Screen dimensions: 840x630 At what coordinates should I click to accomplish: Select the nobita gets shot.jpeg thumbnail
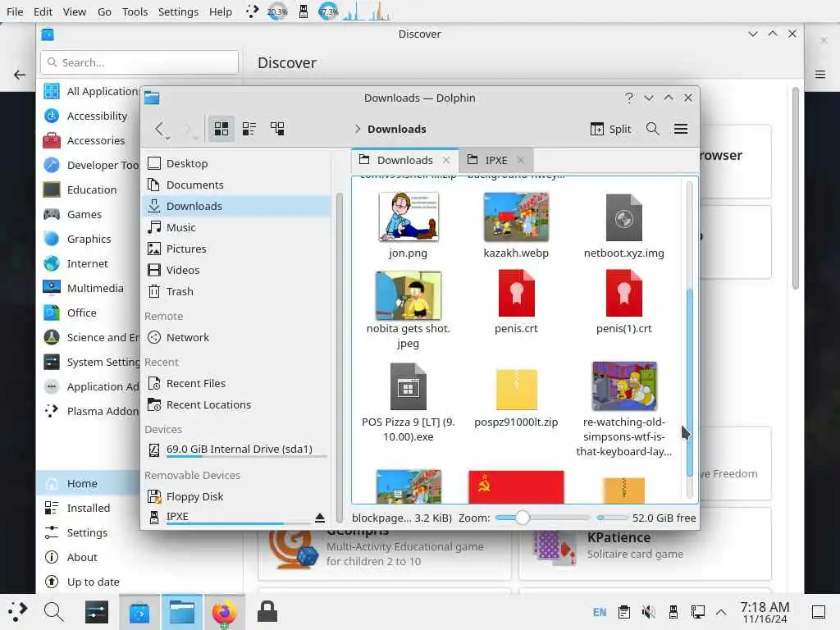click(409, 295)
